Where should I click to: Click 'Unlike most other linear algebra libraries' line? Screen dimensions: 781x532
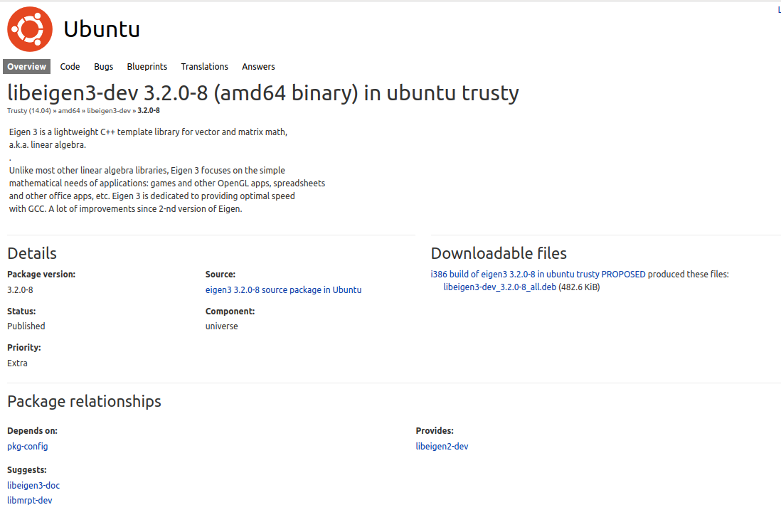click(147, 171)
